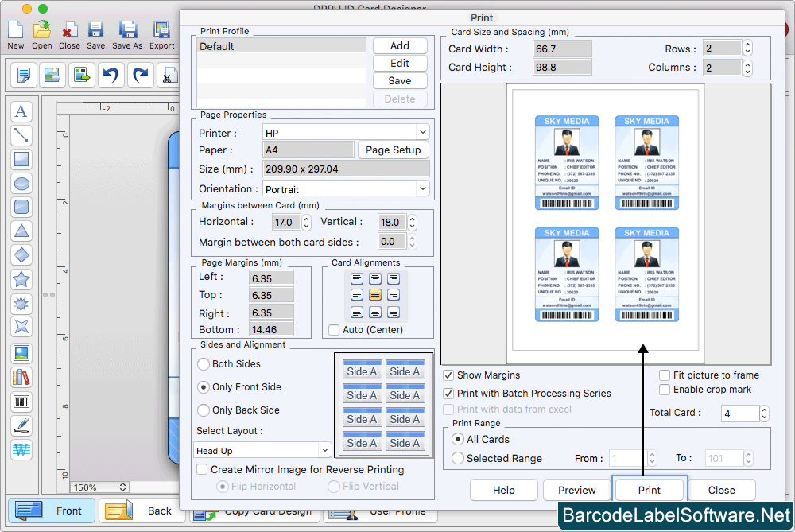Click the Print button
The width and height of the screenshot is (795, 532).
coord(649,490)
